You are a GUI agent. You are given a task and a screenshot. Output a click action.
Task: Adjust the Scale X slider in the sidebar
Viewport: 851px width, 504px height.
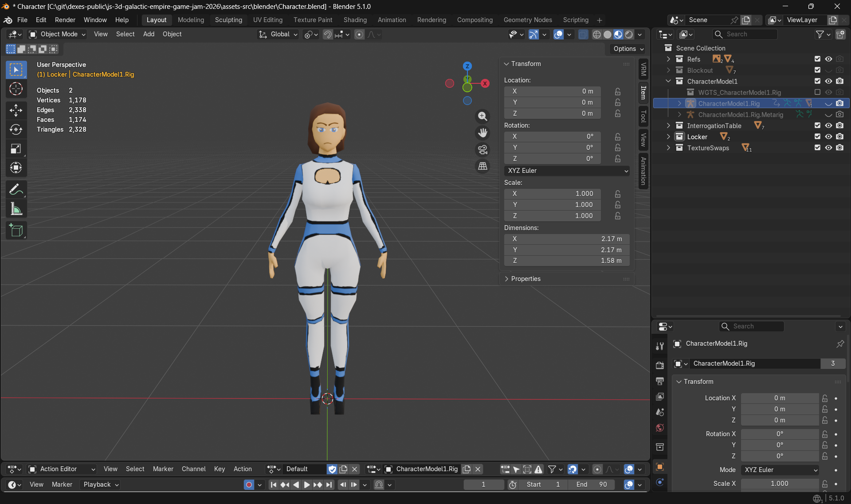(780, 484)
